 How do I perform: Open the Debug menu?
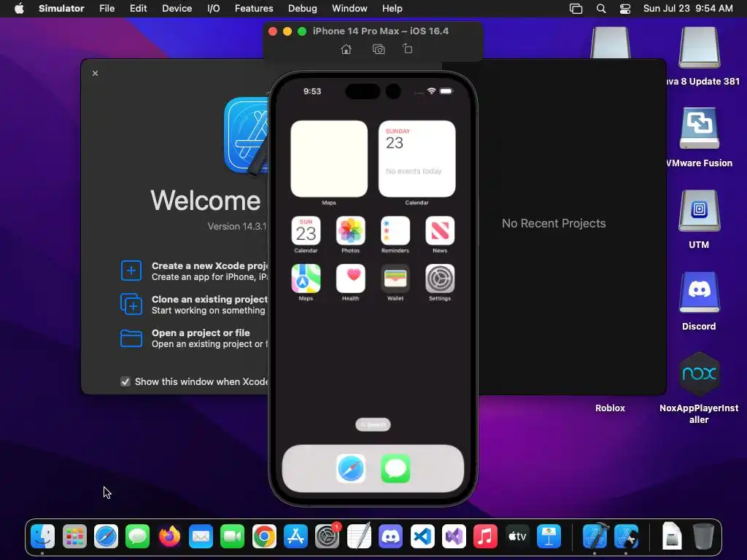tap(303, 9)
